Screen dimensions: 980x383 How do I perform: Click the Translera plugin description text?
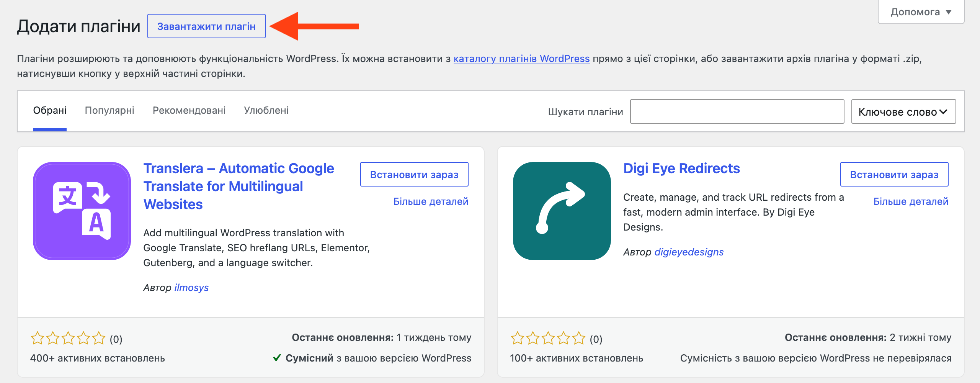click(256, 248)
